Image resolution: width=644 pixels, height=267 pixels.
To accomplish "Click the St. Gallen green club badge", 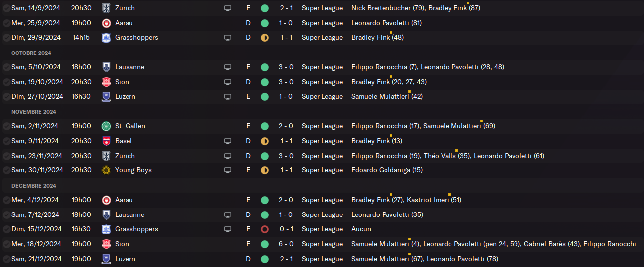I will (x=106, y=126).
